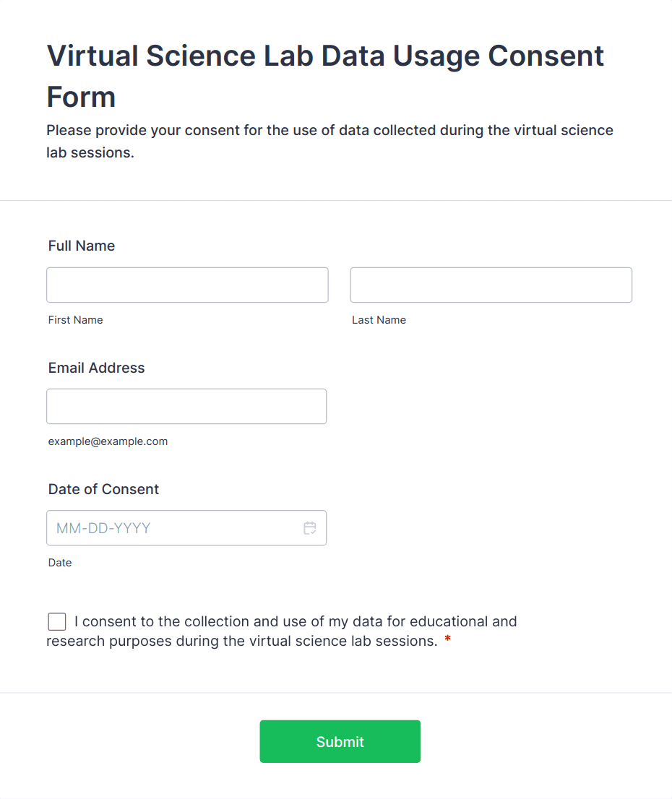Viewport: 672px width, 799px height.
Task: Click the Full Name field label
Action: coord(82,246)
